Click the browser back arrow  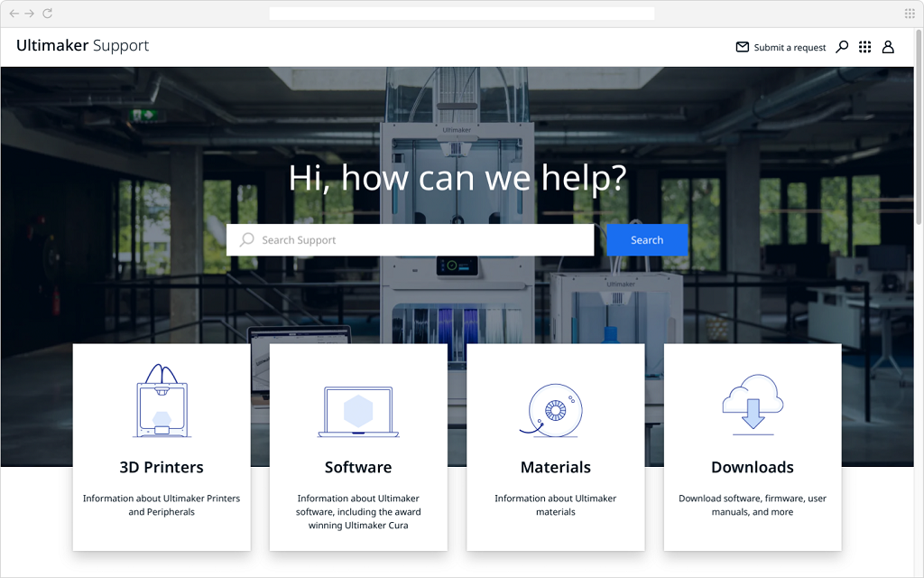point(14,14)
